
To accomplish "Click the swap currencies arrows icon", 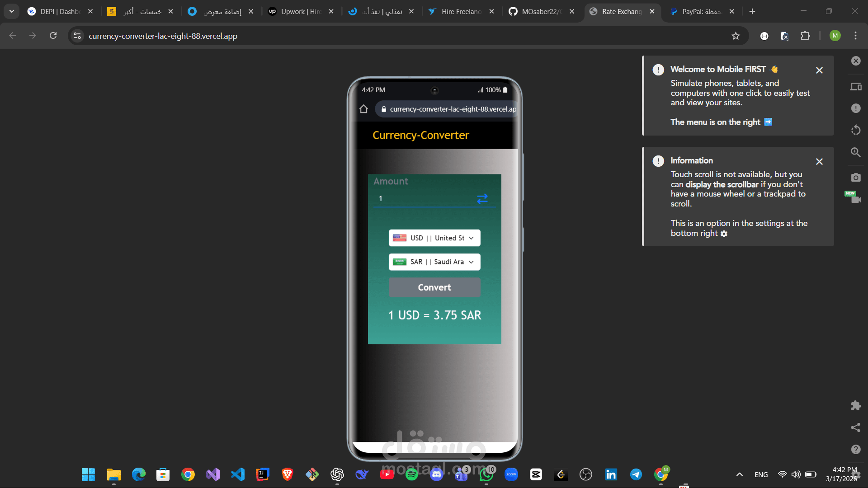I will coord(482,199).
